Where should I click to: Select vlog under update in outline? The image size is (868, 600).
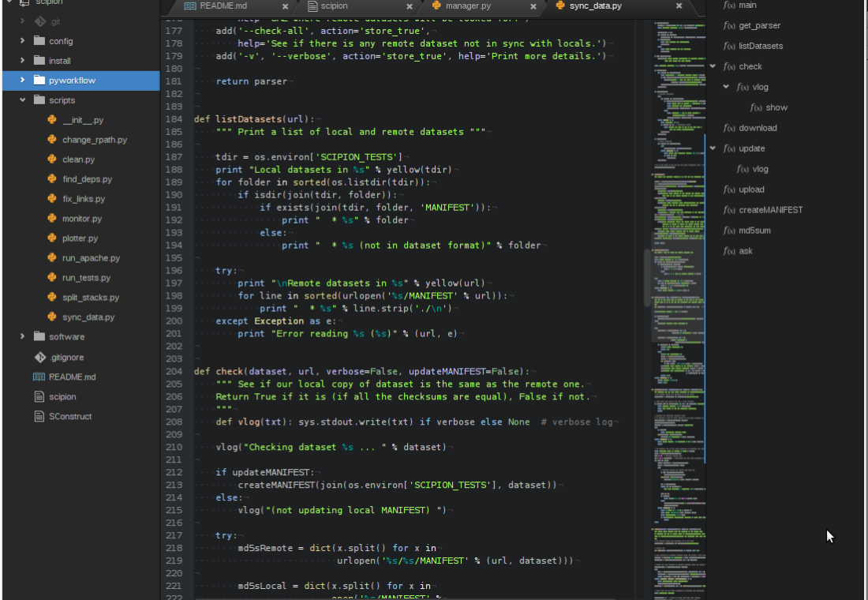point(760,169)
